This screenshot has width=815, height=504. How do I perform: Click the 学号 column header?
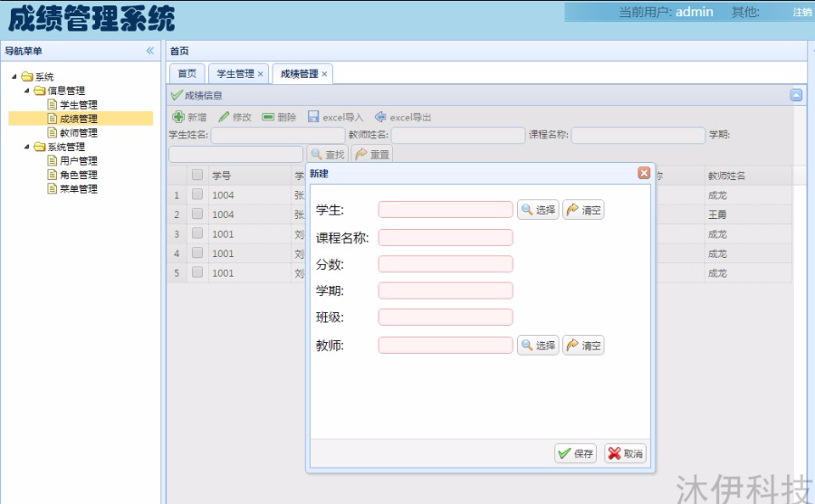tap(250, 176)
